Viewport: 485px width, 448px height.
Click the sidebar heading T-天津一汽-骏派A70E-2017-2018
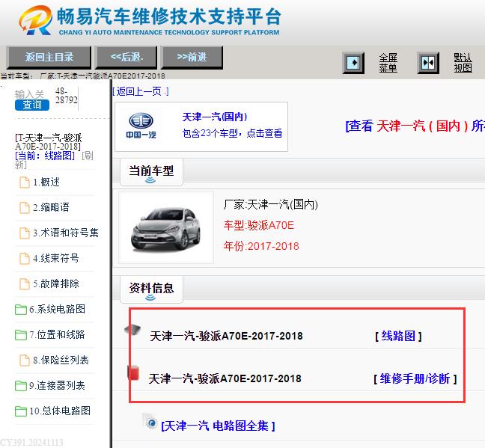tap(49, 142)
